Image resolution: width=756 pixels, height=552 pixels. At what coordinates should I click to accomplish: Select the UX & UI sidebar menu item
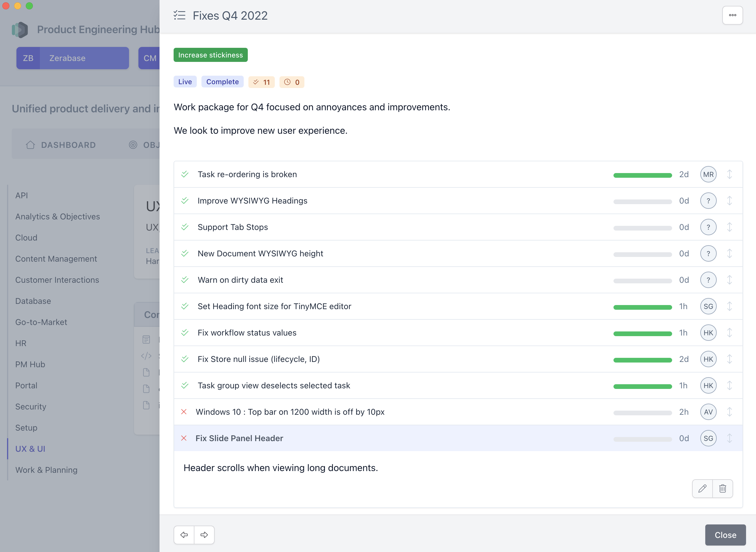click(x=30, y=449)
